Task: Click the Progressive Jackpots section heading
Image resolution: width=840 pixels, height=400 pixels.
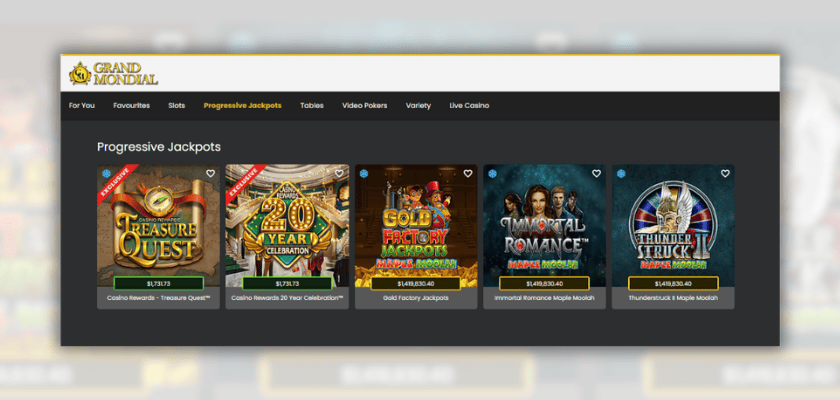Action: click(159, 147)
